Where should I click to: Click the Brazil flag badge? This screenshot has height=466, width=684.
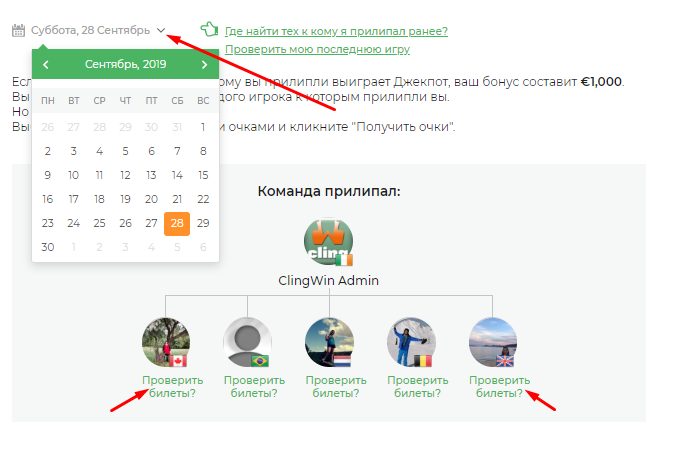[x=260, y=361]
